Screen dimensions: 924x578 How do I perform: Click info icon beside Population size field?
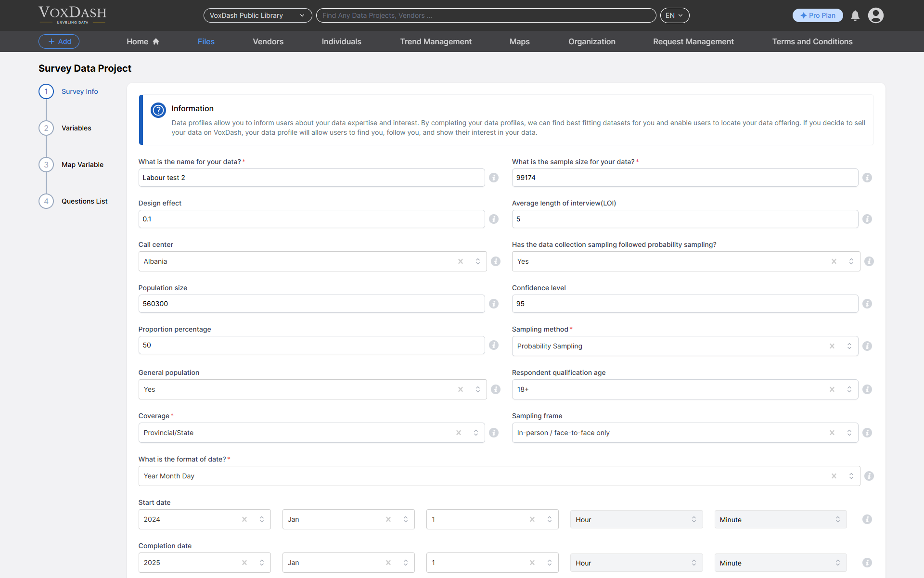pyautogui.click(x=493, y=304)
